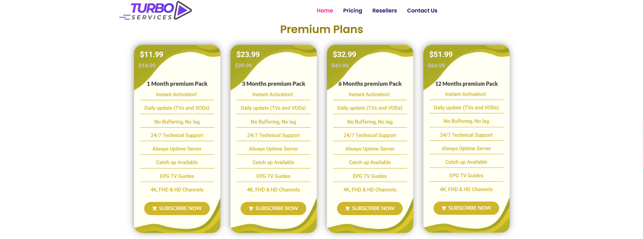Click the cart icon in 12 Months Subscribe button

pos(444,208)
